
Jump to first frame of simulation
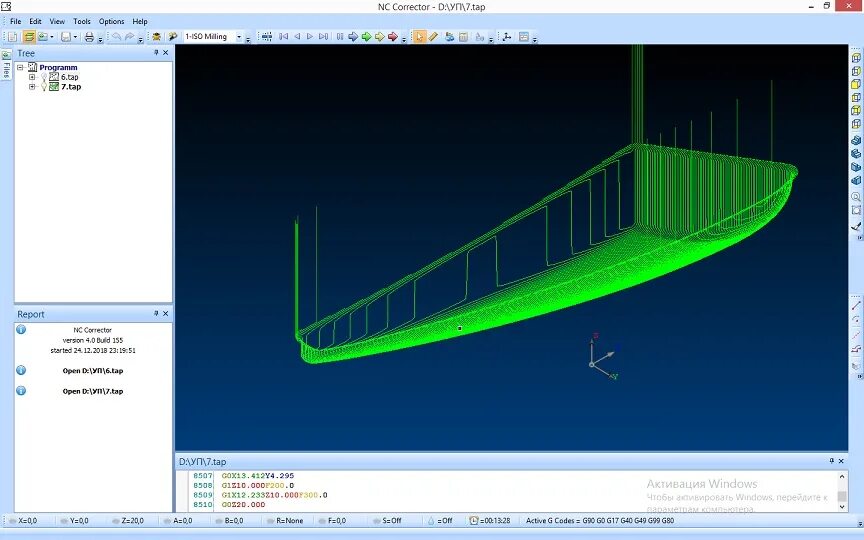(x=284, y=37)
